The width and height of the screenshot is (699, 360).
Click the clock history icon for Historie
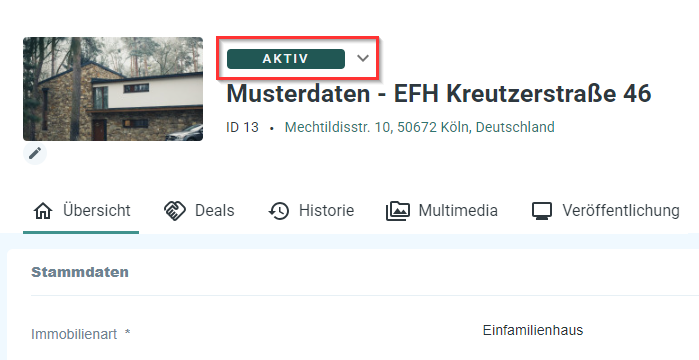click(x=279, y=211)
